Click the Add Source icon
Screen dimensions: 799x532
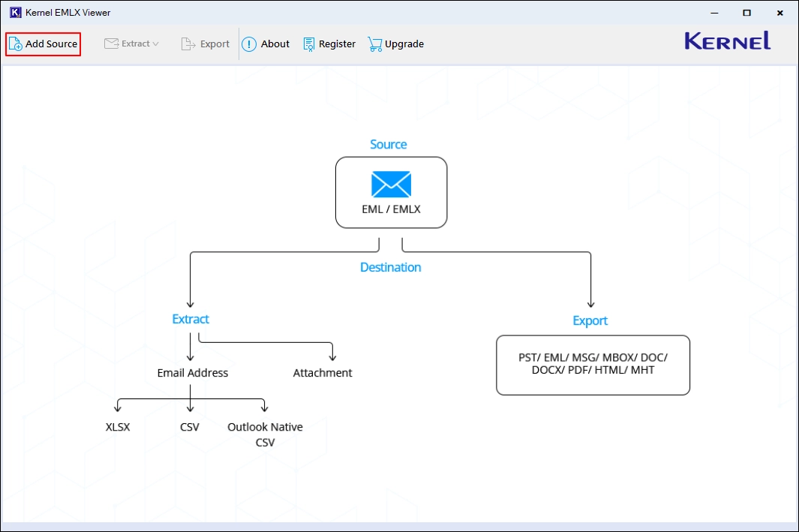point(15,44)
